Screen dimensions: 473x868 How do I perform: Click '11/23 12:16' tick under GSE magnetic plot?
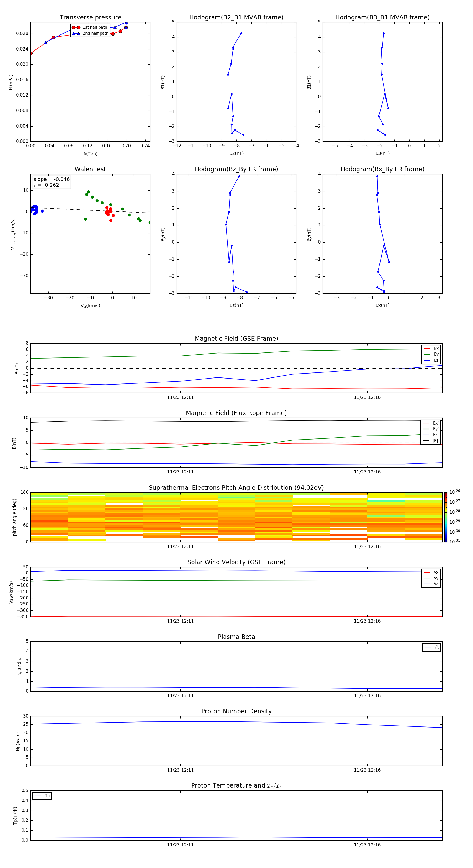[x=367, y=398]
